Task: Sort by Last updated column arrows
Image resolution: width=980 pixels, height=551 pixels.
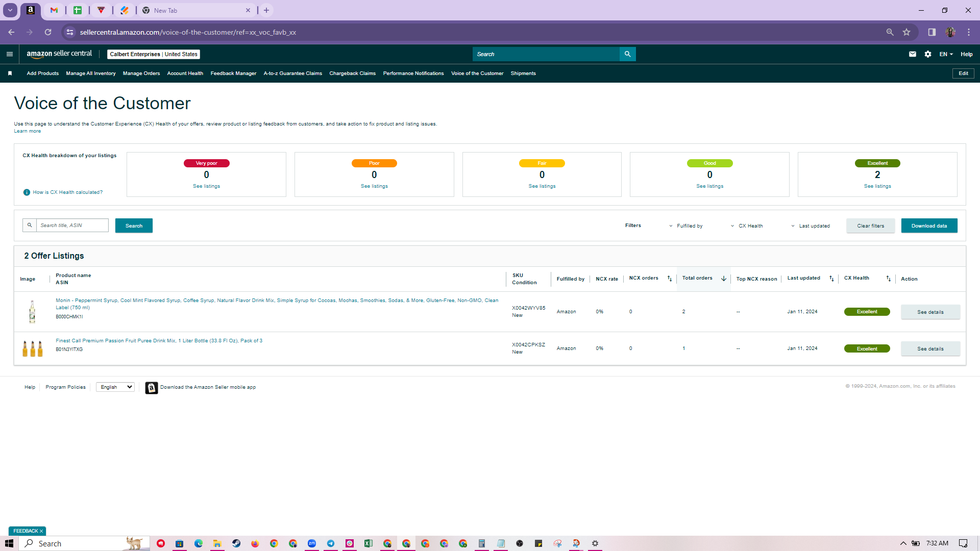Action: tap(831, 279)
